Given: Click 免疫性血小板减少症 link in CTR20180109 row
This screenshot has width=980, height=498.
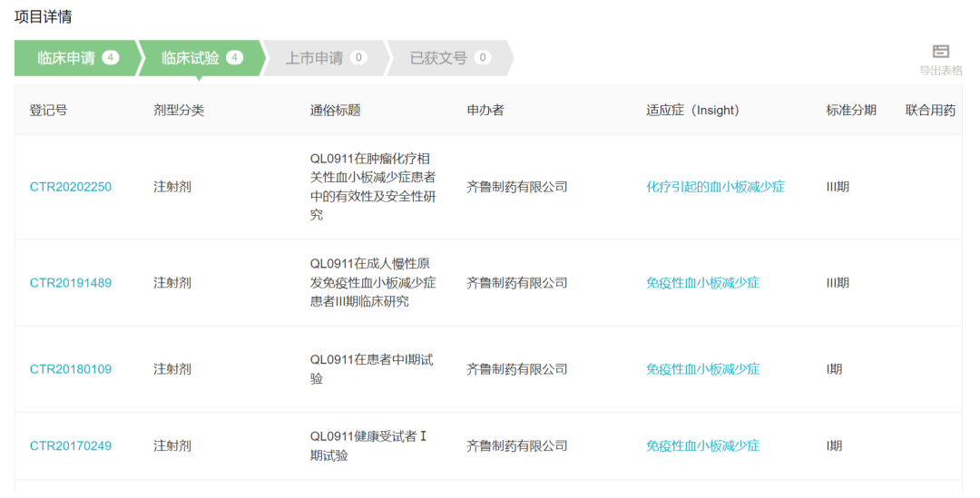Looking at the screenshot, I should pos(702,369).
